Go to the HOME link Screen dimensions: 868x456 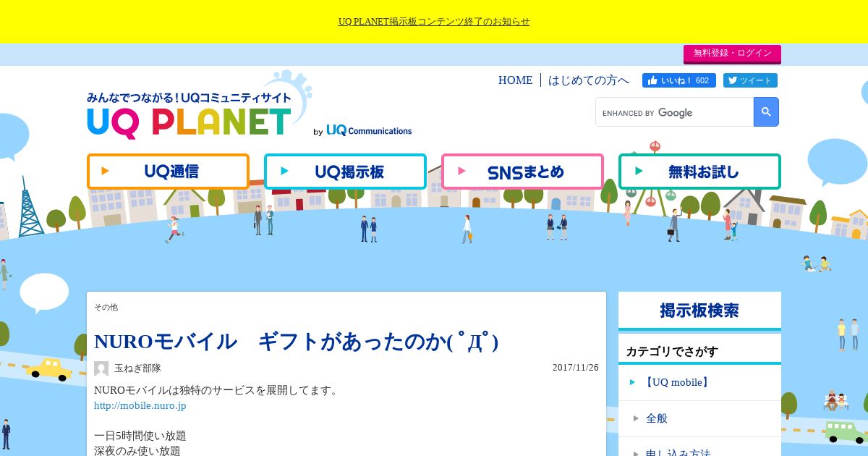(515, 80)
